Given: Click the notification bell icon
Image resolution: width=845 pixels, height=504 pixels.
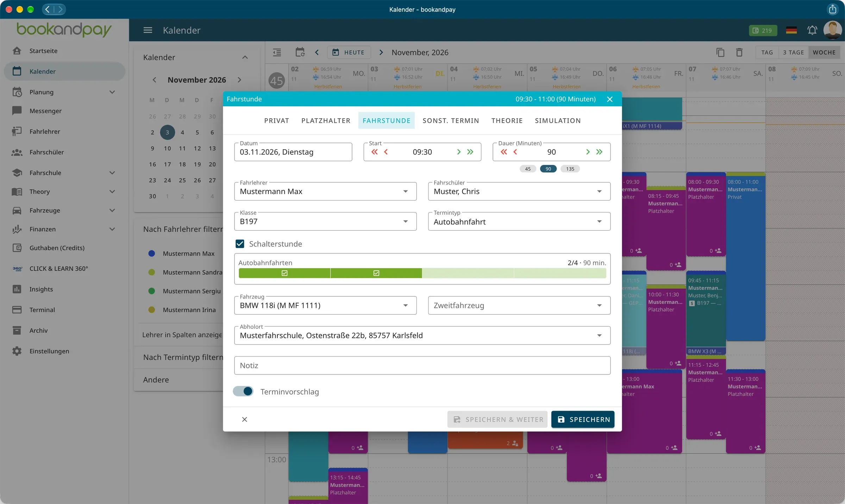Looking at the screenshot, I should click(812, 30).
